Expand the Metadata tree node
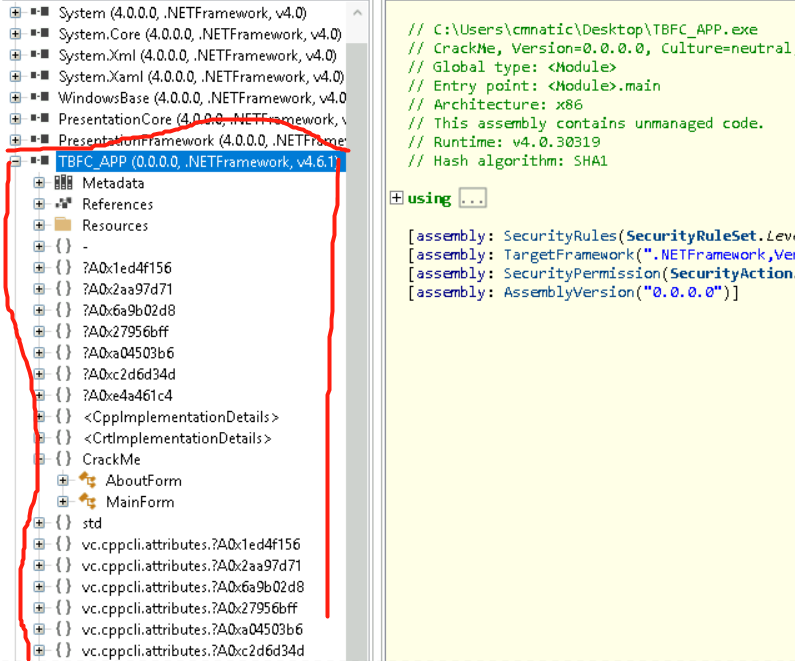795x661 pixels. click(x=39, y=183)
